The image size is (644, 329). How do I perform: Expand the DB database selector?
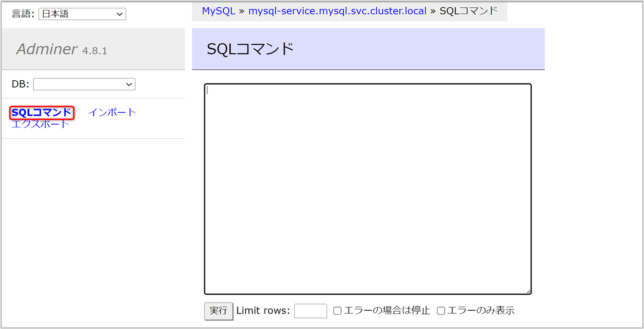(x=84, y=84)
